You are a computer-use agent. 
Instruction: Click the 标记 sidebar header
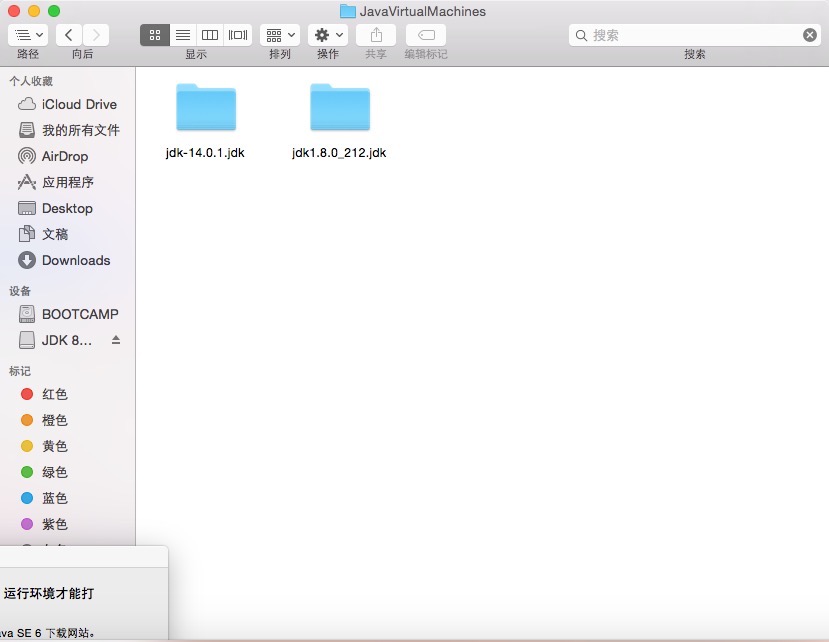[x=20, y=371]
